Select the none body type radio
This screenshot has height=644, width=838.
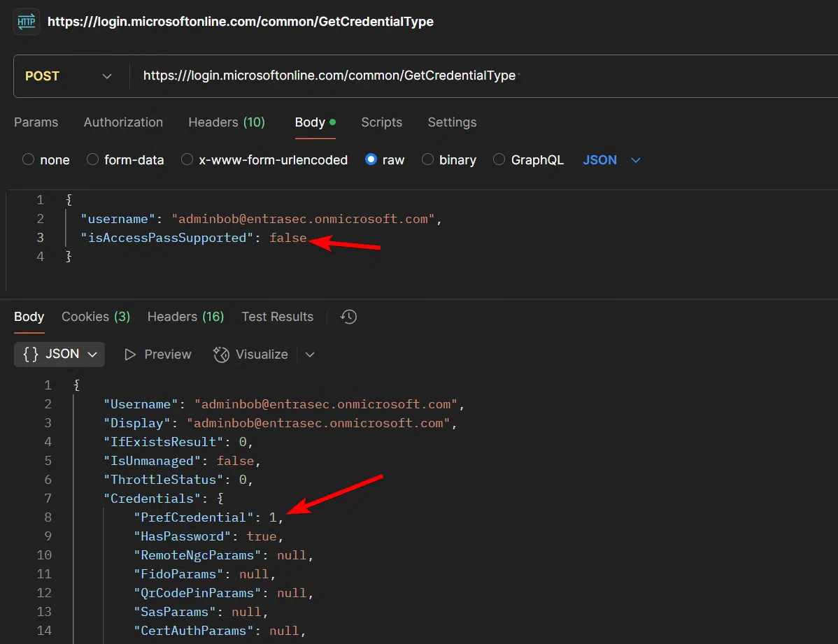tap(28, 159)
